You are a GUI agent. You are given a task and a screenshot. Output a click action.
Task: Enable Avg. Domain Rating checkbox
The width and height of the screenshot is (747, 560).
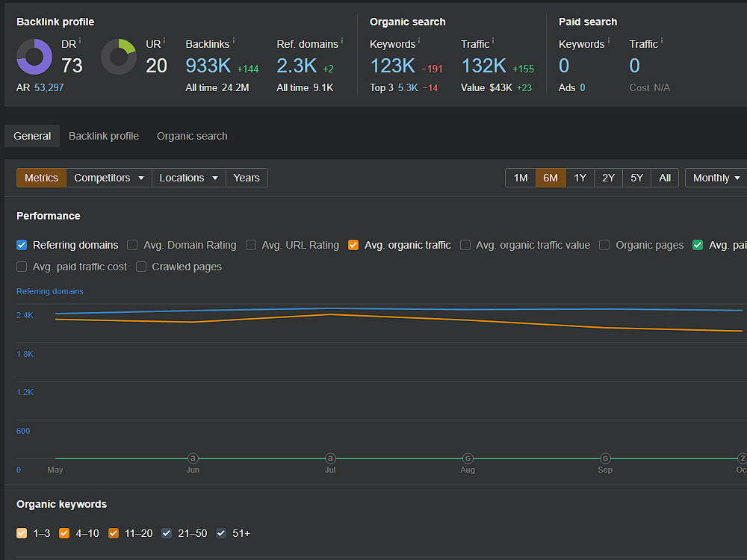click(x=132, y=245)
